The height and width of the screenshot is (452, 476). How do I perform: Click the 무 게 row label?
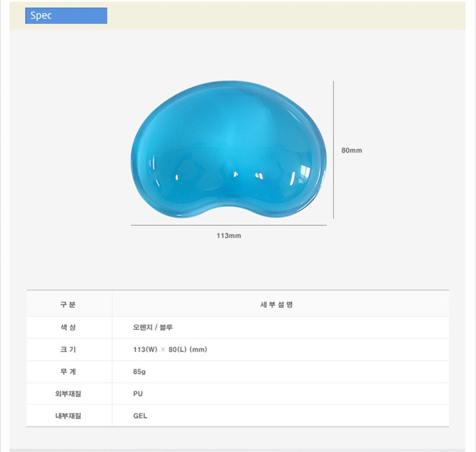[68, 371]
